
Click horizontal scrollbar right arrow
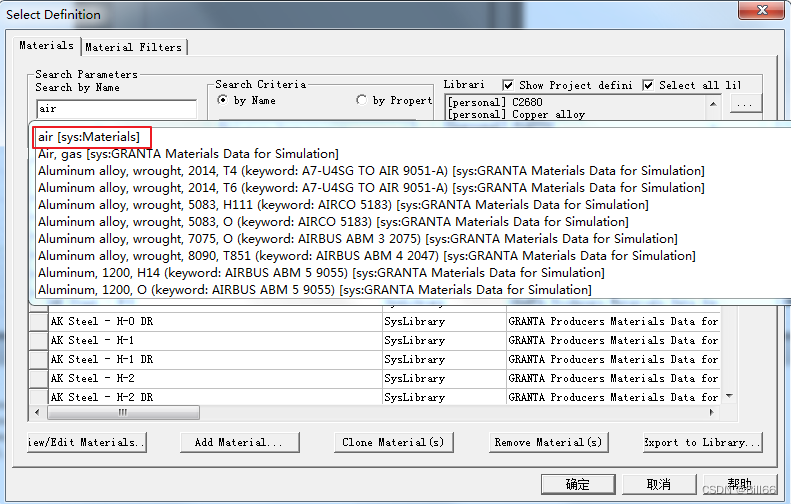(711, 412)
